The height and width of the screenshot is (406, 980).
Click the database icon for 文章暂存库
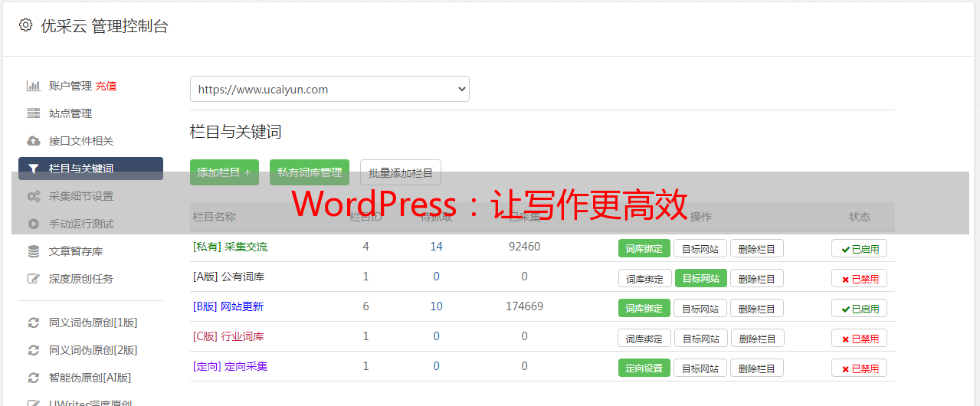coord(33,251)
